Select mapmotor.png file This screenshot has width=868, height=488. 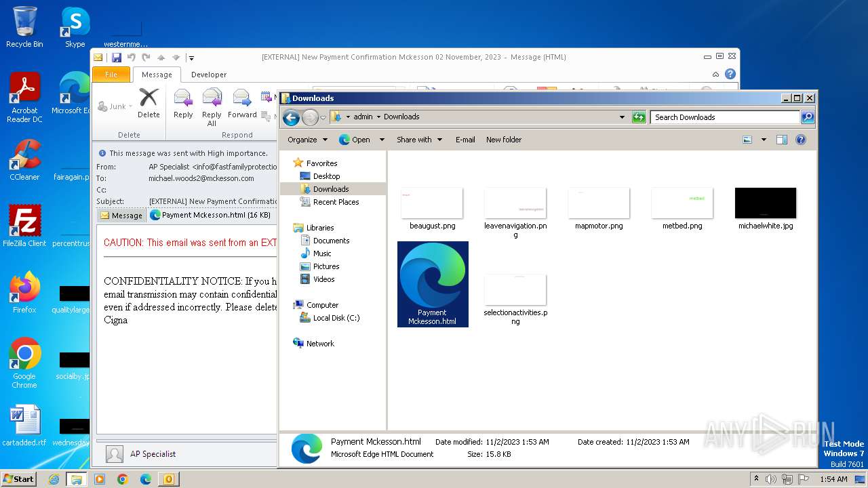599,203
